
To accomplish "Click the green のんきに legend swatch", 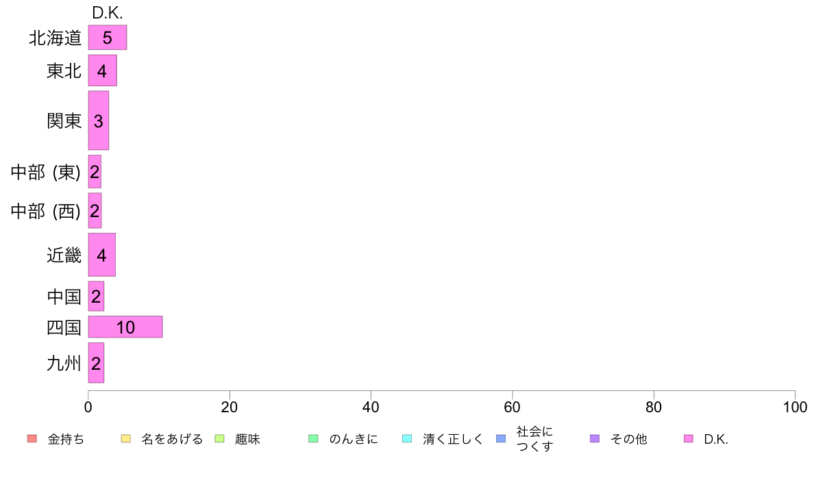I will (314, 438).
